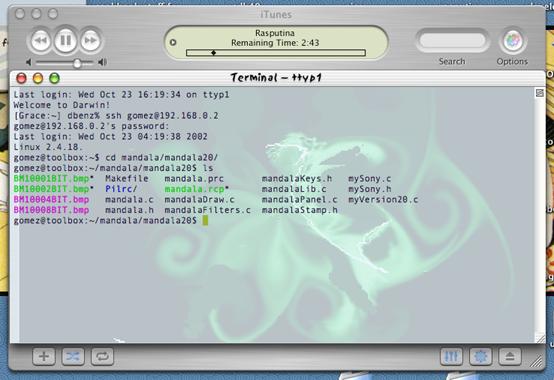The height and width of the screenshot is (380, 554).
Task: Add a new playlist with plus button
Action: click(x=44, y=356)
